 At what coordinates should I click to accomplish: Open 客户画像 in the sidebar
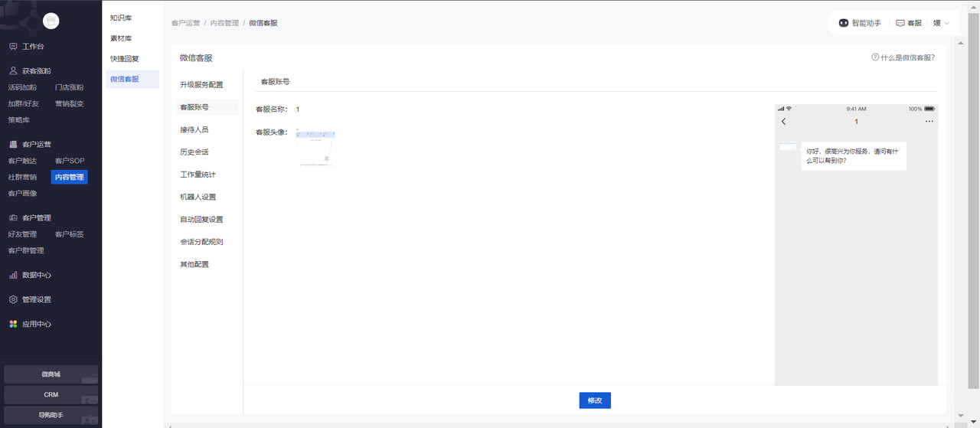(x=22, y=194)
